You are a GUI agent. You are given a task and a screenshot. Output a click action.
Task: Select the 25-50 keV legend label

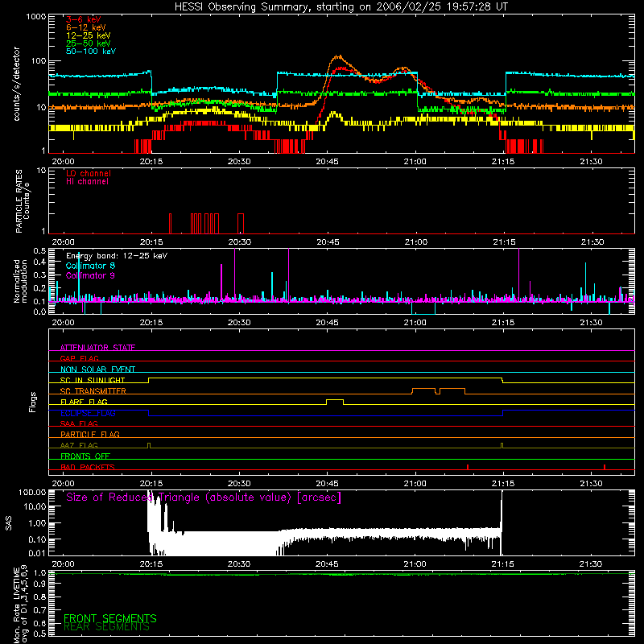pos(89,43)
